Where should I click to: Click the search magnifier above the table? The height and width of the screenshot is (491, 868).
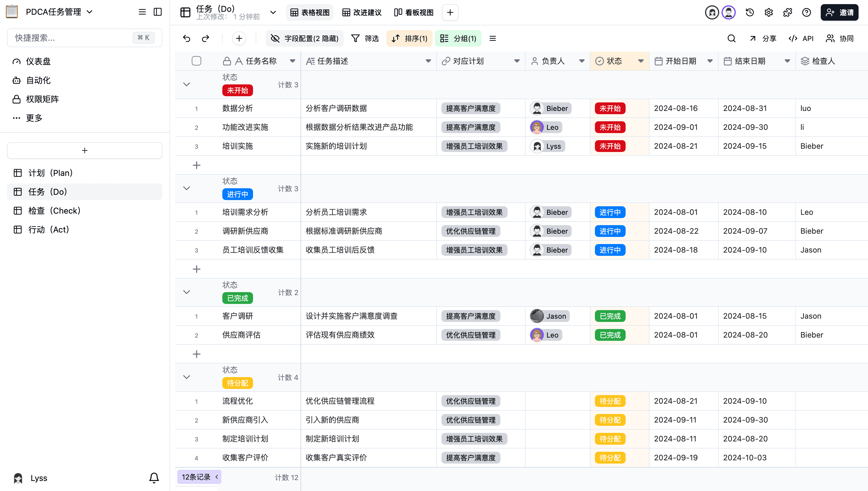[x=731, y=38]
